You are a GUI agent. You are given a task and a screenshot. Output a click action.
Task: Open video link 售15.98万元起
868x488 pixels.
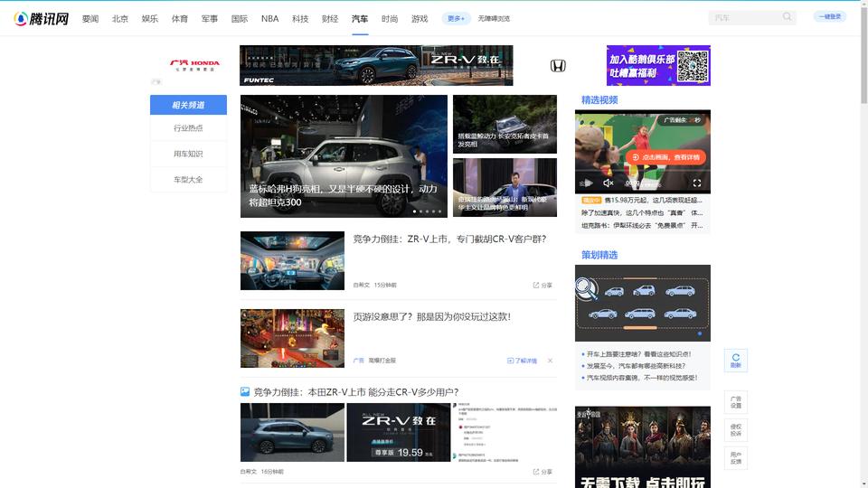tap(653, 200)
